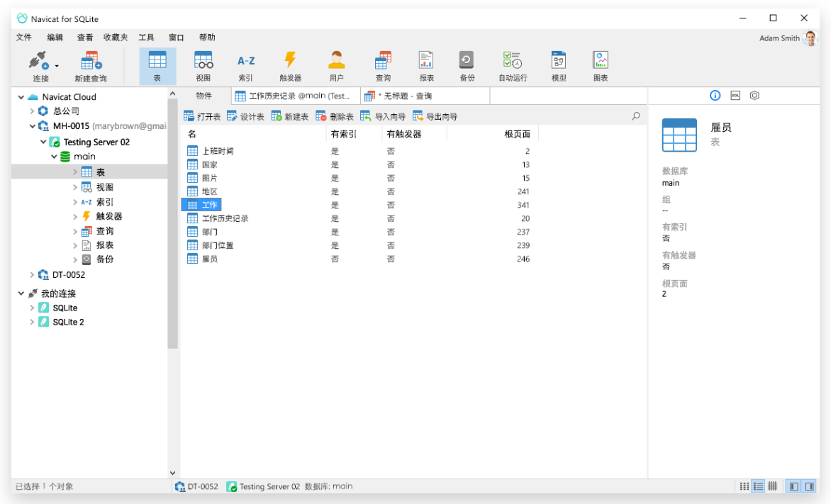This screenshot has height=504, width=831.
Task: Show the DDL tab icon
Action: 735,96
